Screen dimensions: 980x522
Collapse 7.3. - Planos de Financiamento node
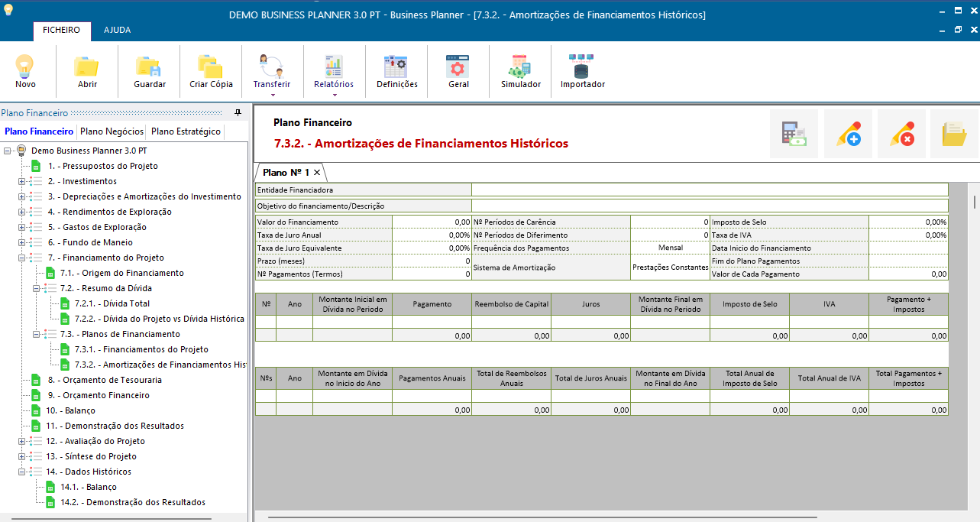36,334
